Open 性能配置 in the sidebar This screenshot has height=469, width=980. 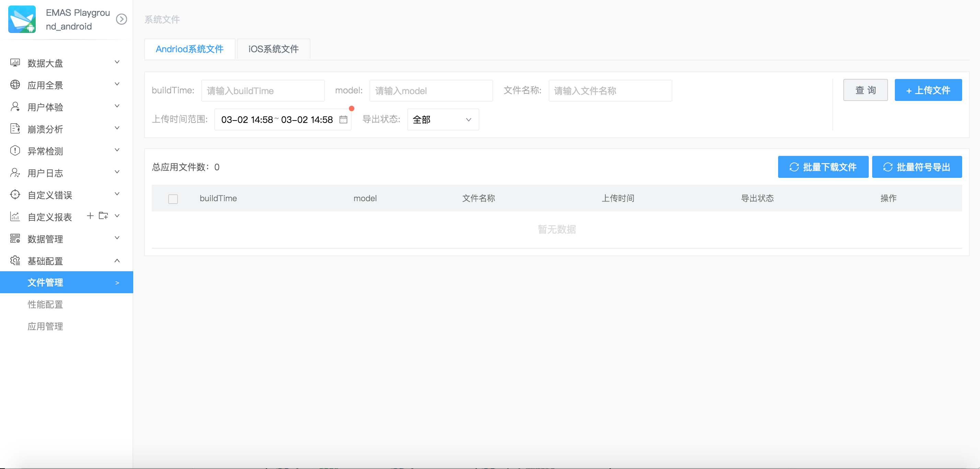click(45, 304)
